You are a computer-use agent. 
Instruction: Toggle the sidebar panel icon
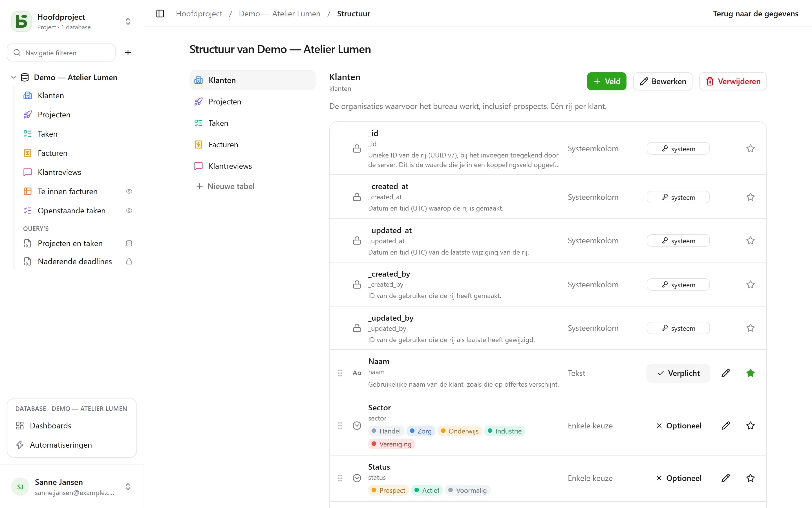160,14
